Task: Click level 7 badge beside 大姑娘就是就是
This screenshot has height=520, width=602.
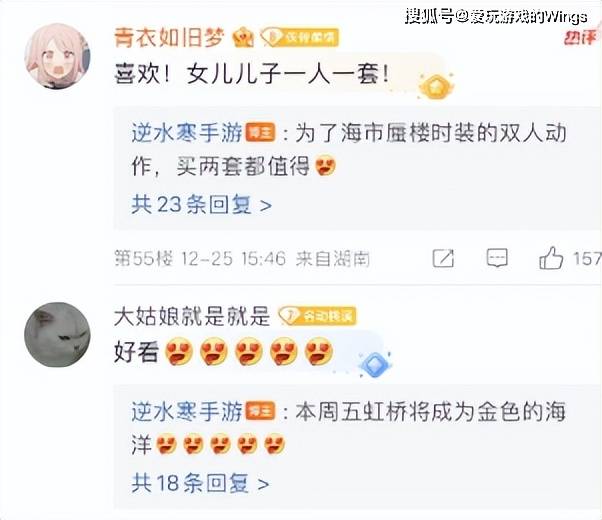Action: pos(318,316)
